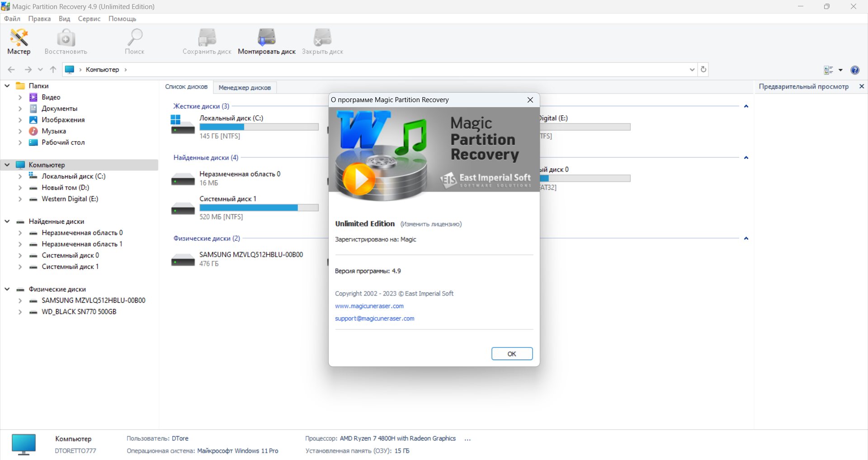Expand the Видео tree node
The image size is (868, 460).
[20, 97]
